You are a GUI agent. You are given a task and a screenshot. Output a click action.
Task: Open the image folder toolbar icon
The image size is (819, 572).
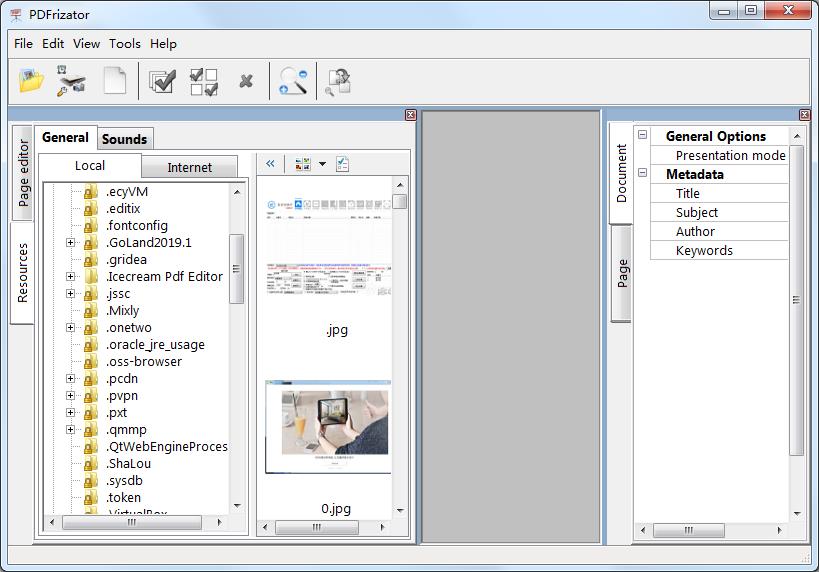click(x=31, y=80)
